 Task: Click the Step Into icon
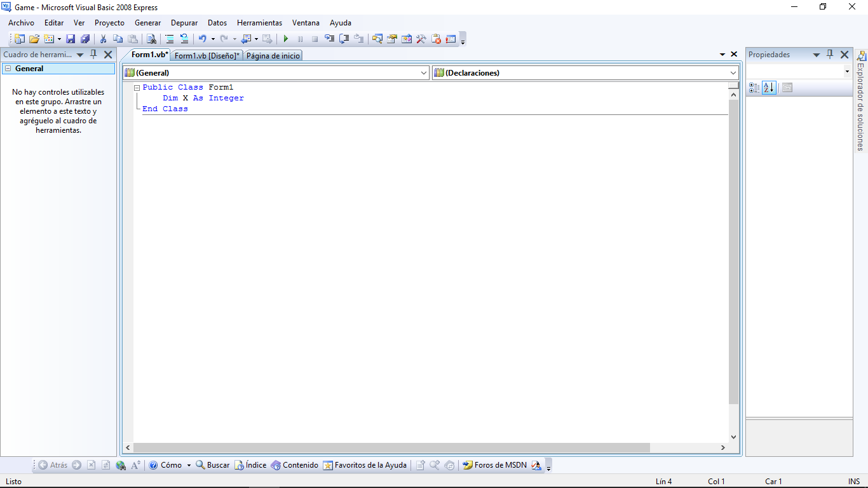click(329, 39)
